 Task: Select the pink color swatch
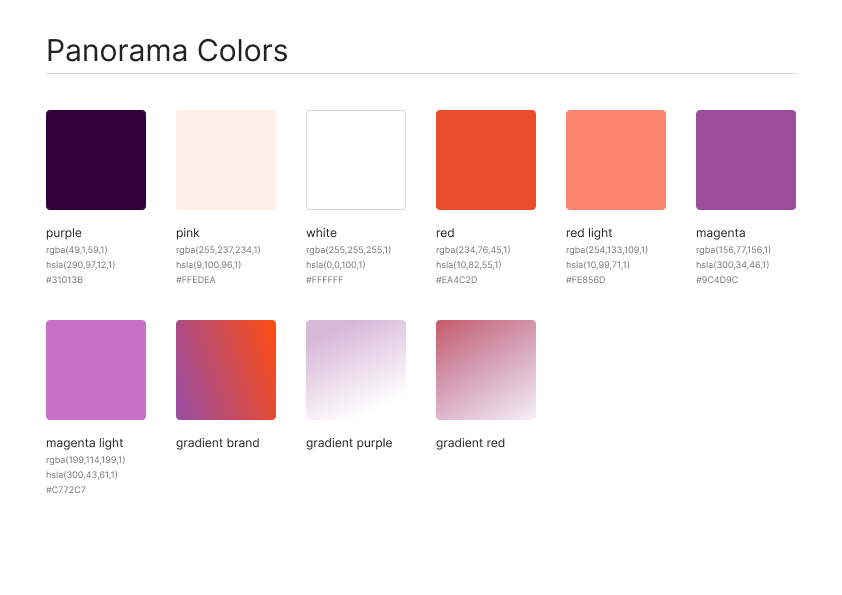[x=226, y=160]
